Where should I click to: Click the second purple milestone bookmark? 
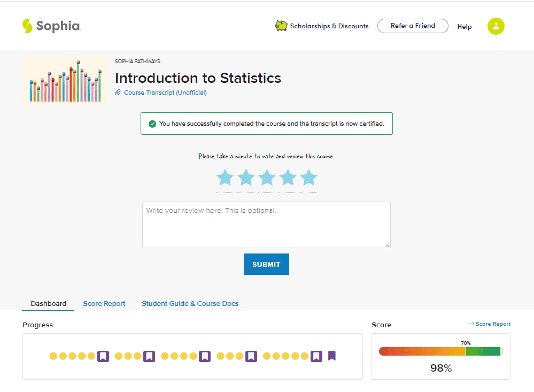coord(149,356)
